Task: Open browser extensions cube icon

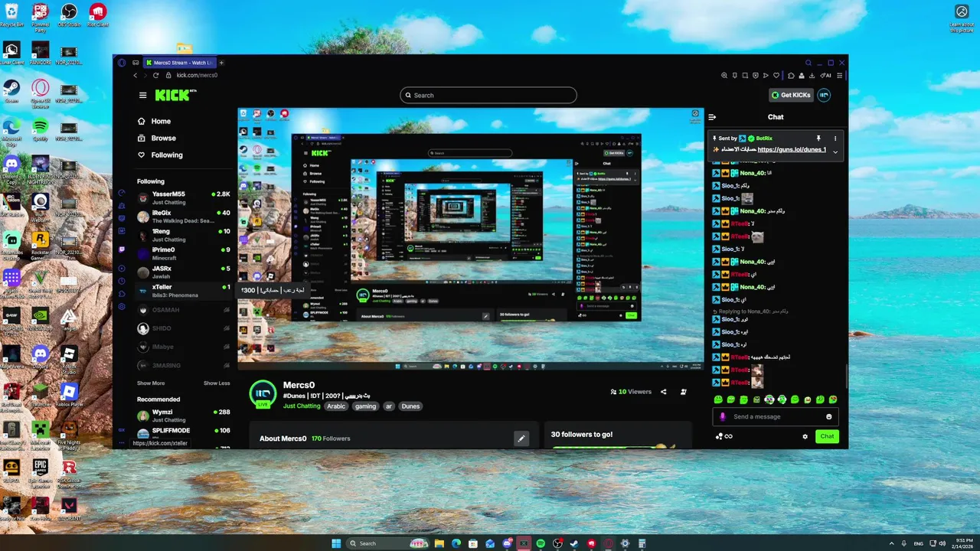Action: 791,75
